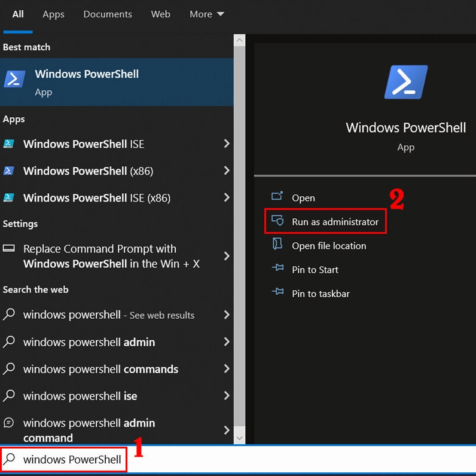The width and height of the screenshot is (476, 476).
Task: Expand 'windows powershell commands' suggestion chevron
Action: pyautogui.click(x=227, y=369)
